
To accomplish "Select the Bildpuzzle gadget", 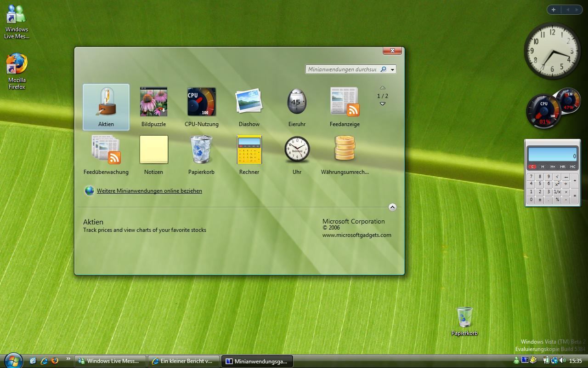I will (153, 107).
